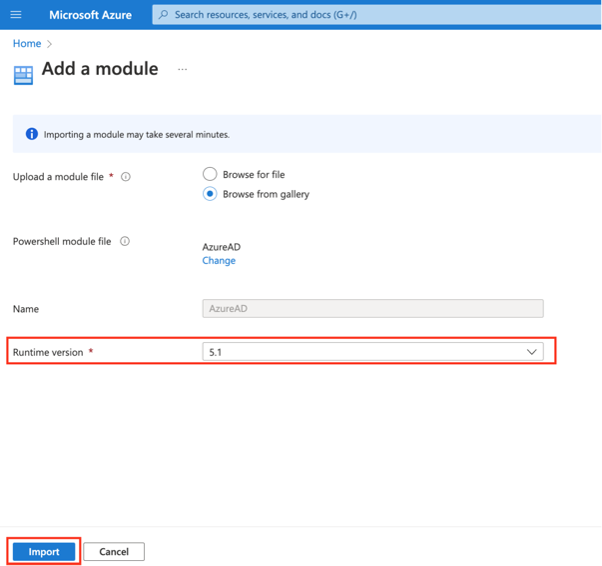Viewport: 602px width, 566px height.
Task: Click the 'Upload a module file' label
Action: point(58,177)
